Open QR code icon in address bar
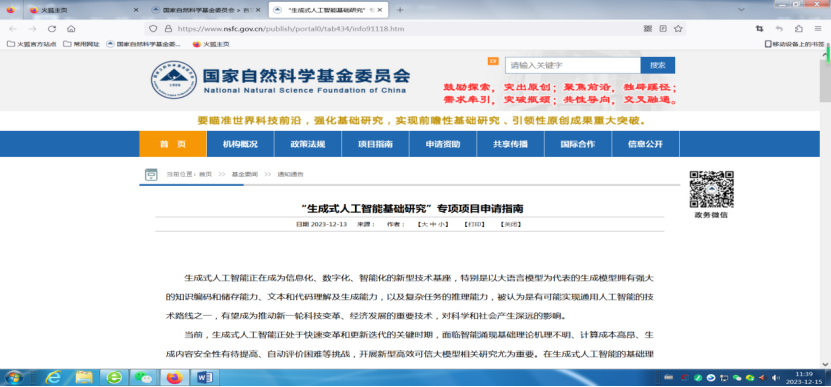The height and width of the screenshot is (387, 831). [648, 29]
